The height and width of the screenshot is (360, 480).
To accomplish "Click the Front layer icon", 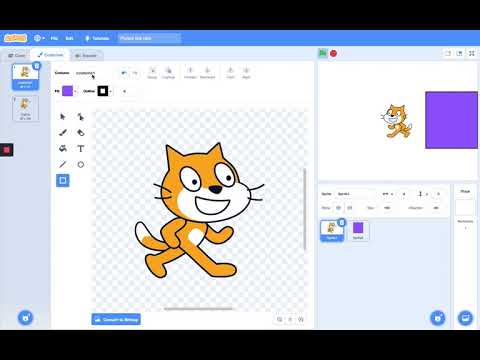I will tap(230, 73).
